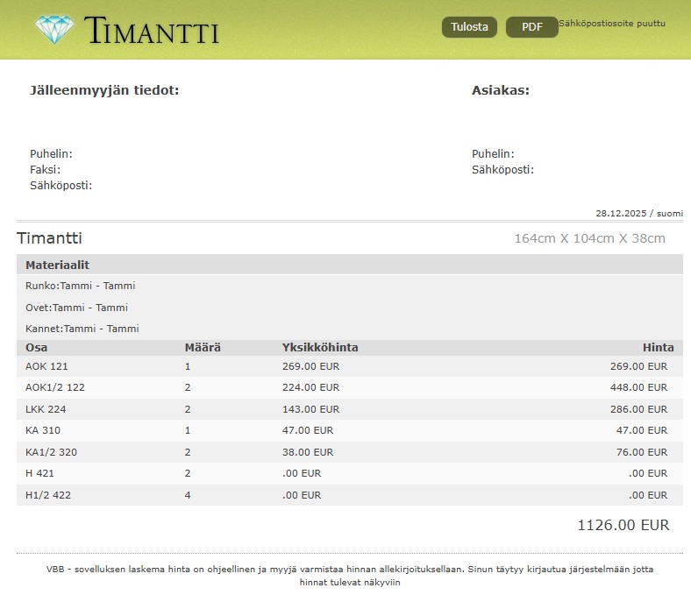The width and height of the screenshot is (691, 616).
Task: Select the Jälleenmyyjän tiedot heading
Action: [104, 90]
